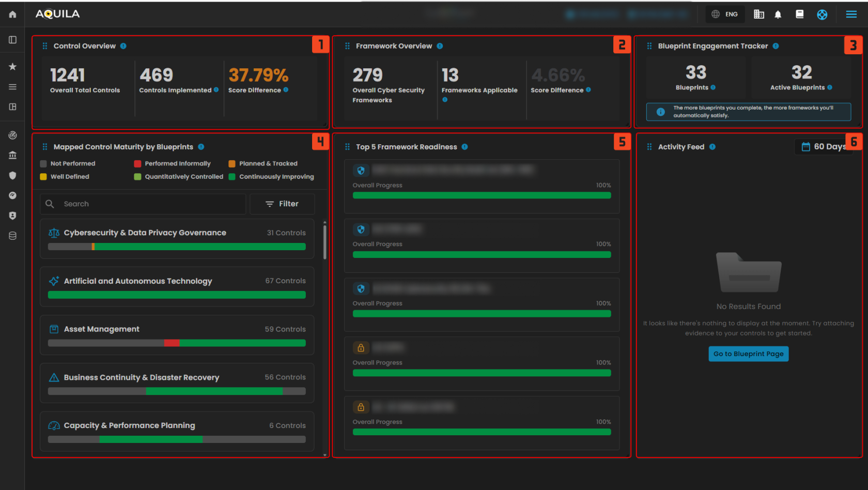The image size is (868, 490).
Task: Open the blue hamburger menu
Action: pos(851,14)
